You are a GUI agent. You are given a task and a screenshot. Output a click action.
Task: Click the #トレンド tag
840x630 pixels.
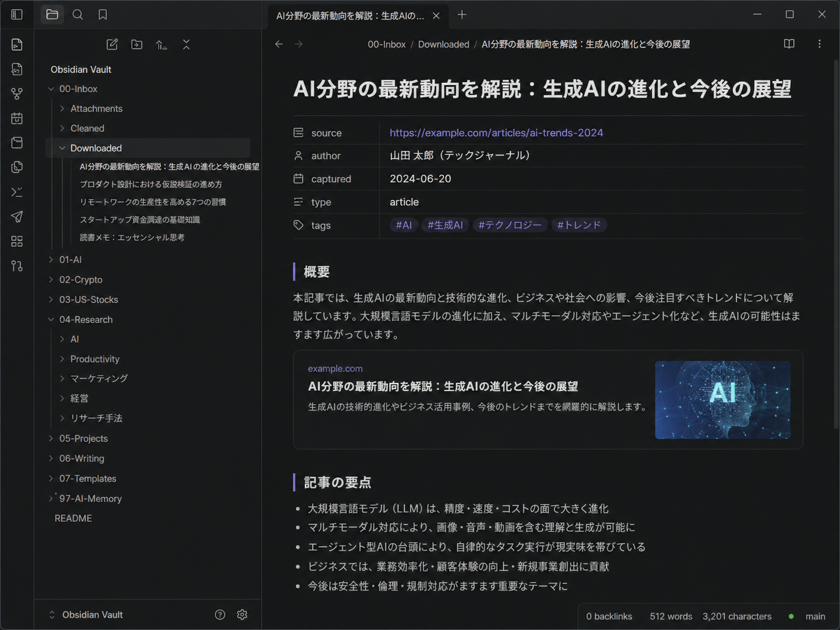579,225
